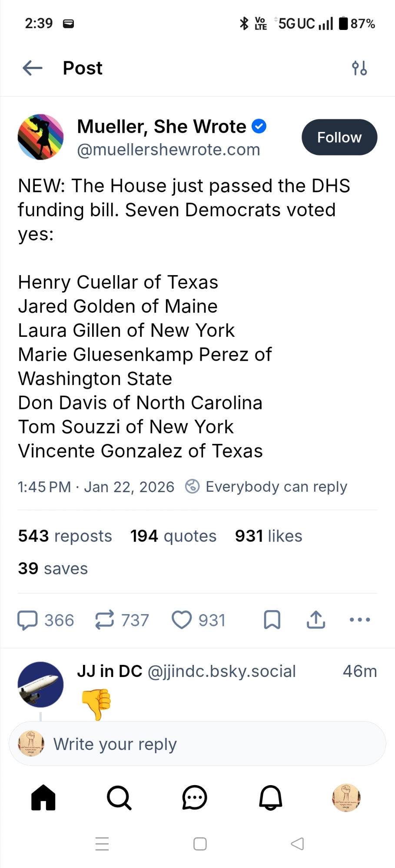View the 194 quotes
This screenshot has height=868, width=395.
173,536
